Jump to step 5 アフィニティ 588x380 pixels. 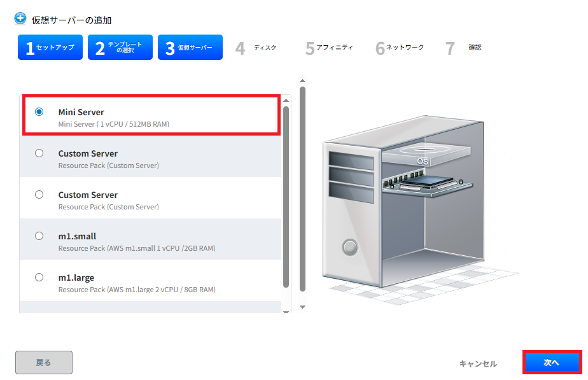pyautogui.click(x=329, y=48)
